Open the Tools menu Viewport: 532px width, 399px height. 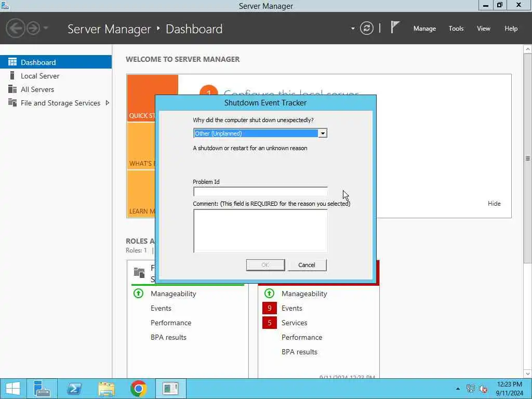(456, 29)
